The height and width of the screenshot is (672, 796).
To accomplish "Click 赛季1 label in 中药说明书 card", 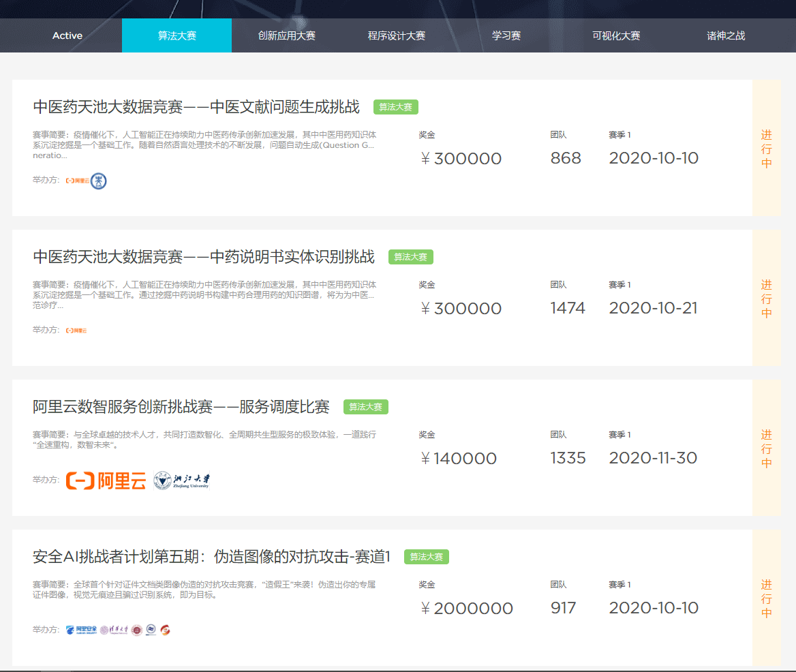I will tap(620, 285).
